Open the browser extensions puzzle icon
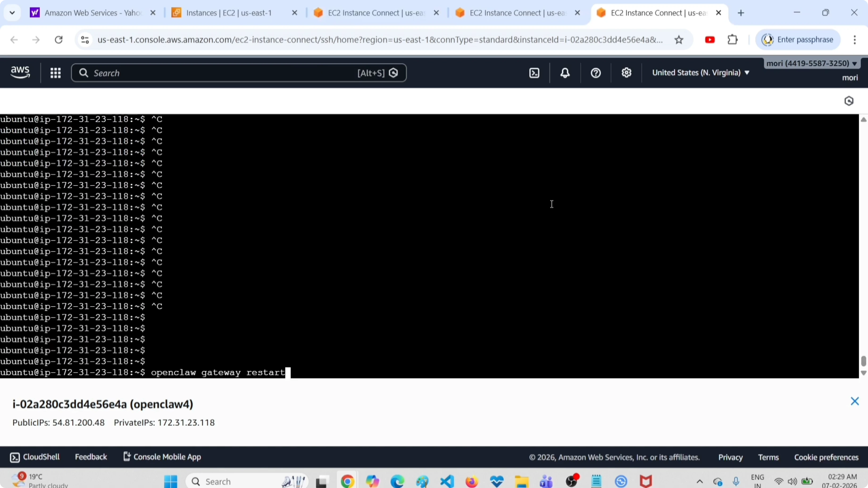The width and height of the screenshot is (868, 488). [733, 40]
